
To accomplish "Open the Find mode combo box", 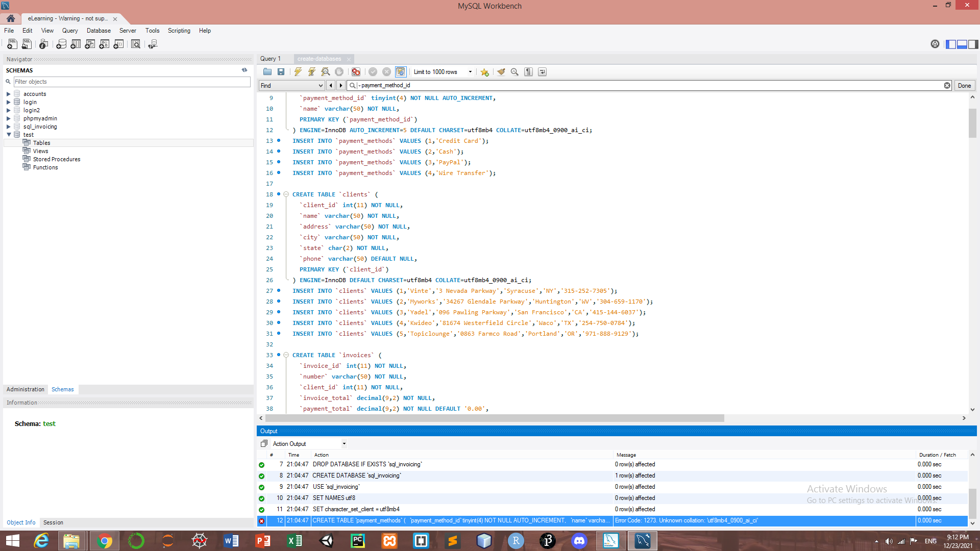I will pos(291,86).
